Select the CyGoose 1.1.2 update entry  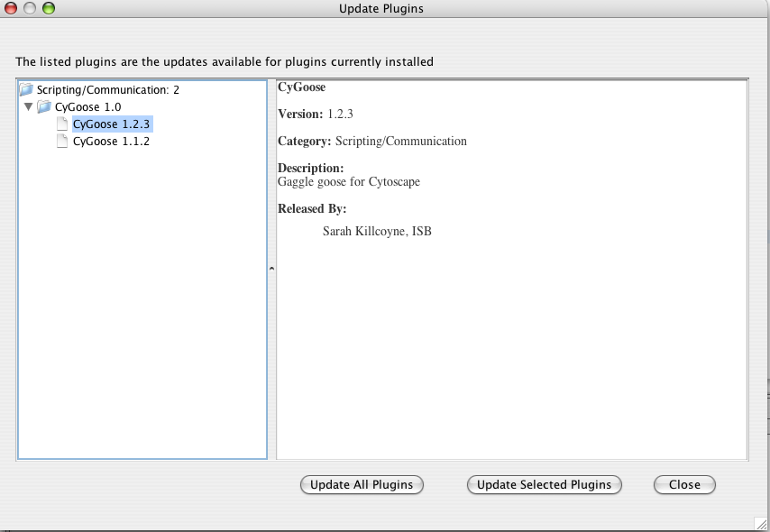click(x=111, y=142)
